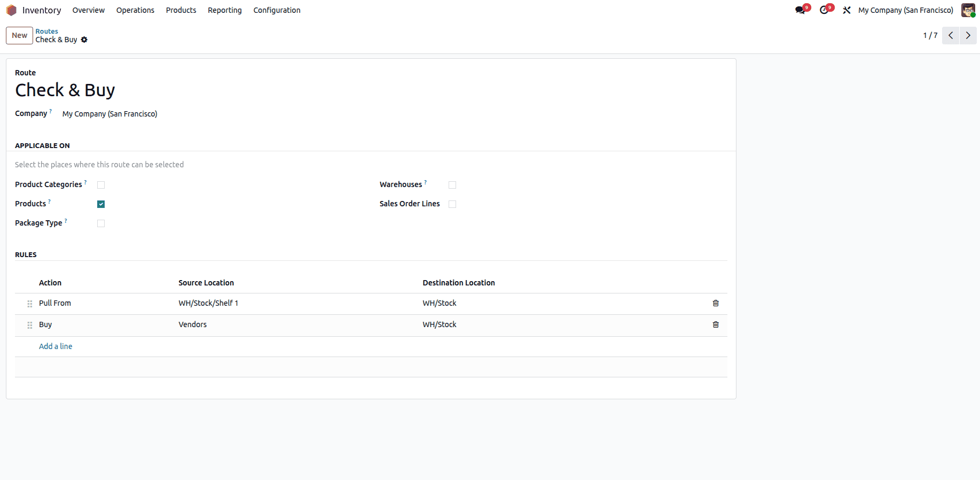This screenshot has width=980, height=480.
Task: Open the gear actions menu beside Check & Buy
Action: 84,40
